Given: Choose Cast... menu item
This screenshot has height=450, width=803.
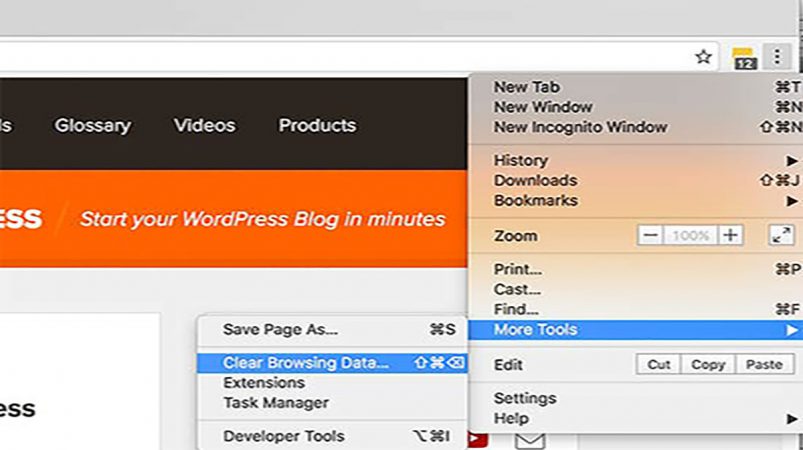Looking at the screenshot, I should pyautogui.click(x=635, y=289).
